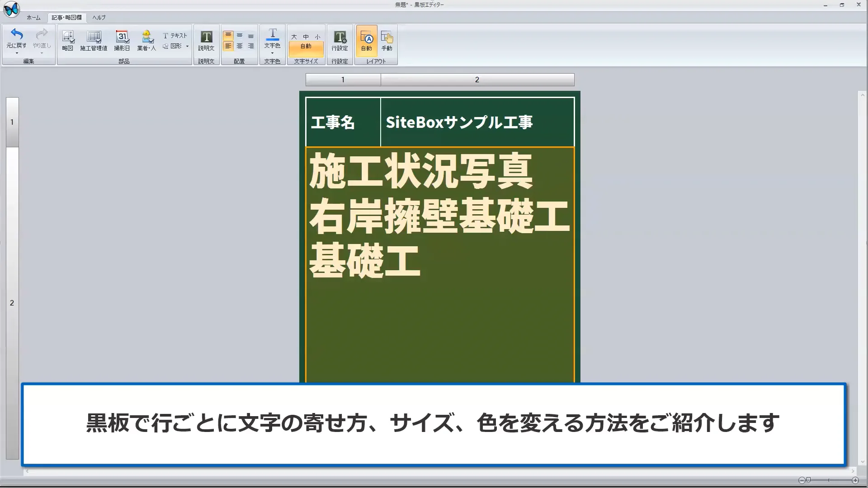The height and width of the screenshot is (488, 868).
Task: Restore down the 黒板エディター window
Action: 842,5
